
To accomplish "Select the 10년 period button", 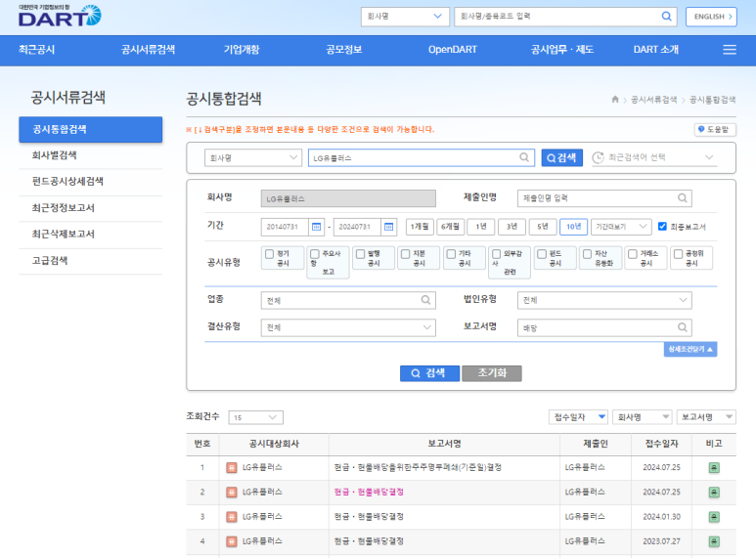I will [573, 227].
